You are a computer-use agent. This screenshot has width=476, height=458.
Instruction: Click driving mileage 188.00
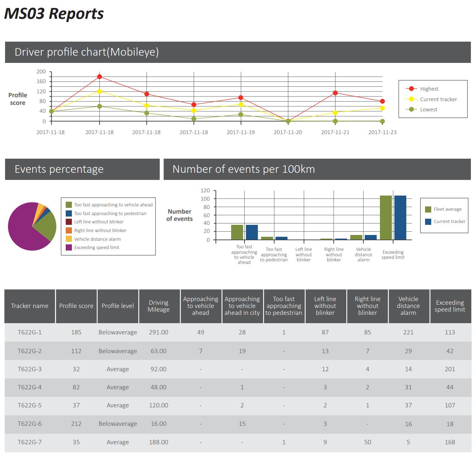[x=159, y=442]
